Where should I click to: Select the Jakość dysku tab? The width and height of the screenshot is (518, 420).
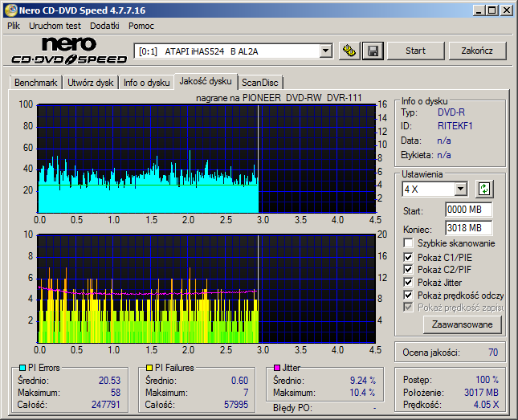coord(206,81)
